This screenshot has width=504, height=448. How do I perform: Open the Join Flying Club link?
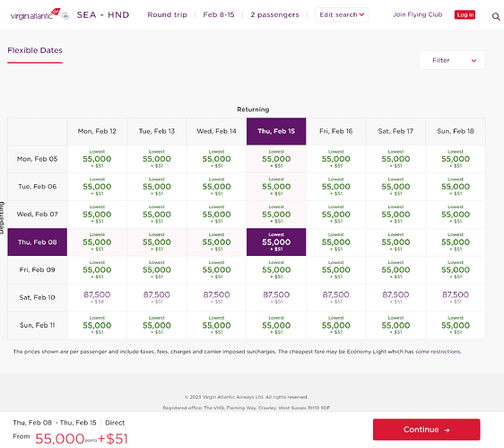(x=418, y=14)
